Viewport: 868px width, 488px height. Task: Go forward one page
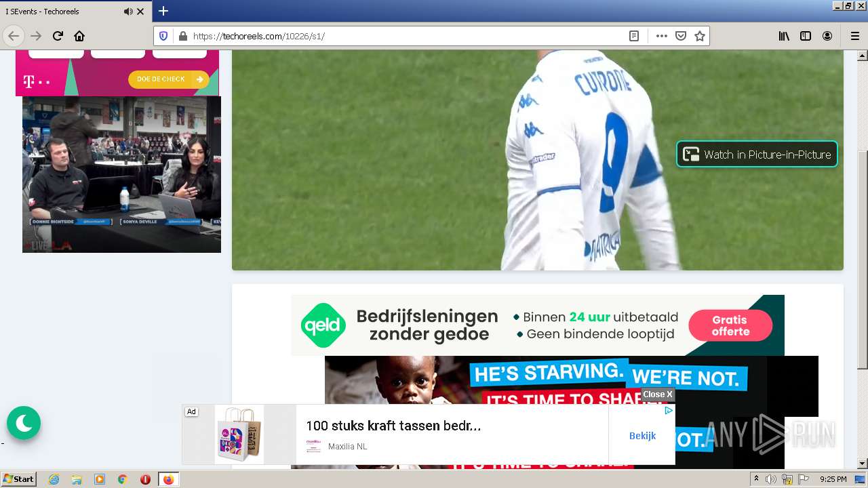(x=36, y=36)
